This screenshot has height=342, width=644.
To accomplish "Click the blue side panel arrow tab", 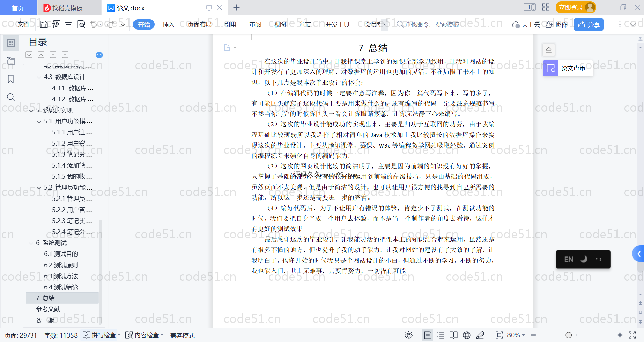I will (638, 254).
